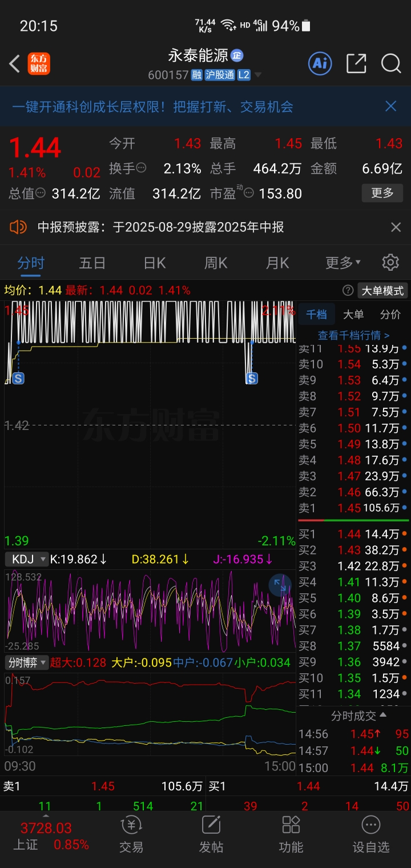Open chart settings gear icon

click(x=390, y=263)
